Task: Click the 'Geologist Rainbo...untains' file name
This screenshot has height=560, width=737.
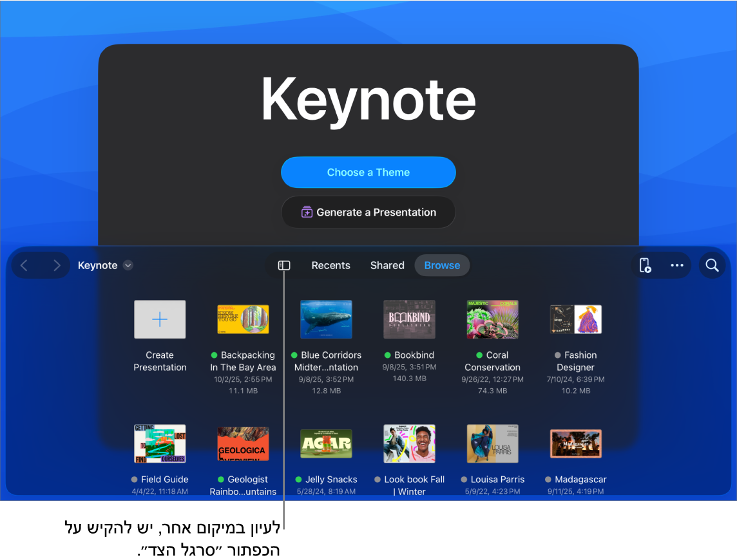Action: tap(243, 486)
